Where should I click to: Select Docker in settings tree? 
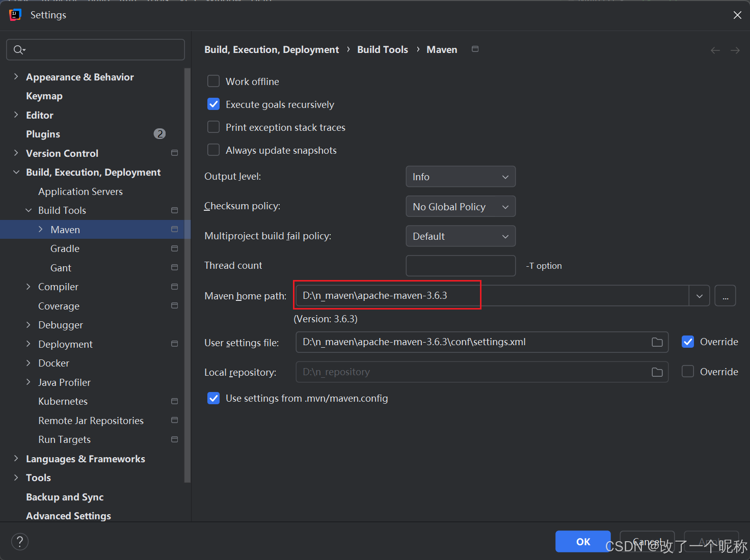(x=53, y=363)
